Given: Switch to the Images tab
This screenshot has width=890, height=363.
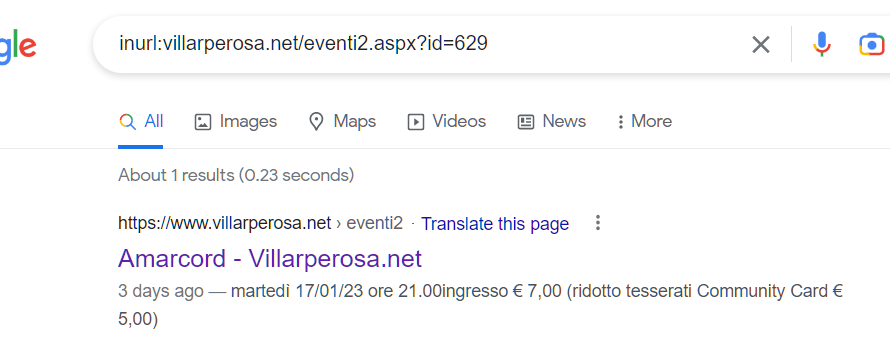Looking at the screenshot, I should click(x=236, y=121).
